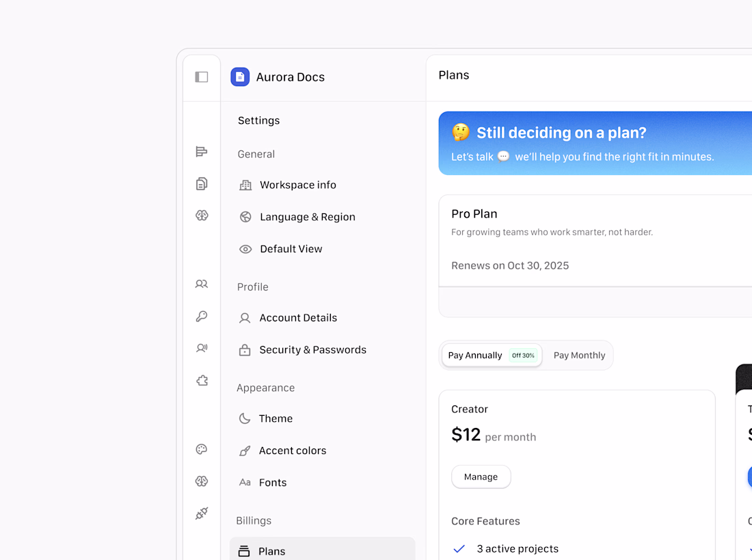Click the timeline bars icon in rail
The width and height of the screenshot is (752, 560).
pyautogui.click(x=202, y=152)
